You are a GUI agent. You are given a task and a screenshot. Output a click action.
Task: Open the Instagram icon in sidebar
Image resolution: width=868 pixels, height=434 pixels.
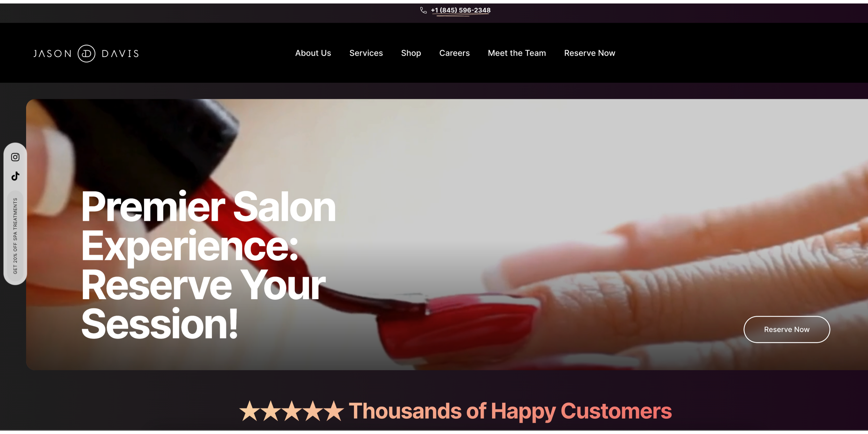click(15, 157)
